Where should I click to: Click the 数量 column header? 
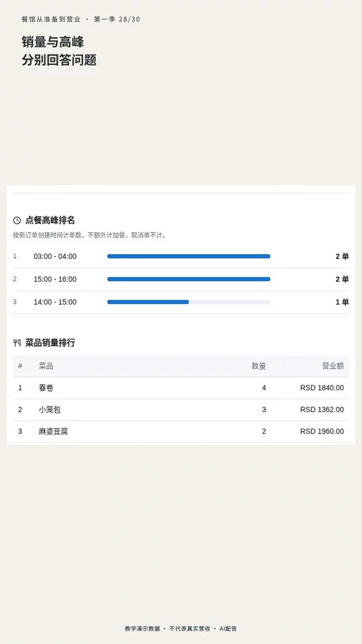(259, 366)
